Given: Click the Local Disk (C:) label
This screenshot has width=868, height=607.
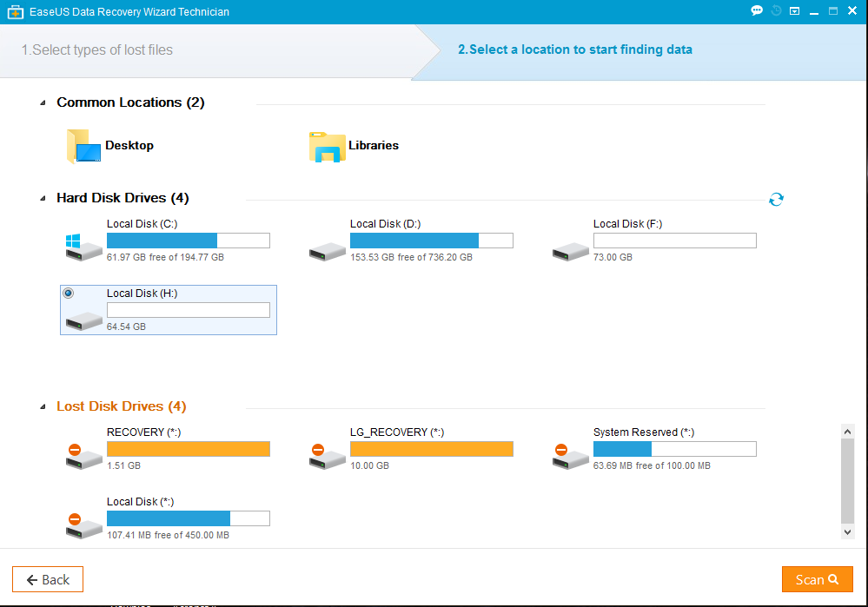Looking at the screenshot, I should click(x=142, y=224).
